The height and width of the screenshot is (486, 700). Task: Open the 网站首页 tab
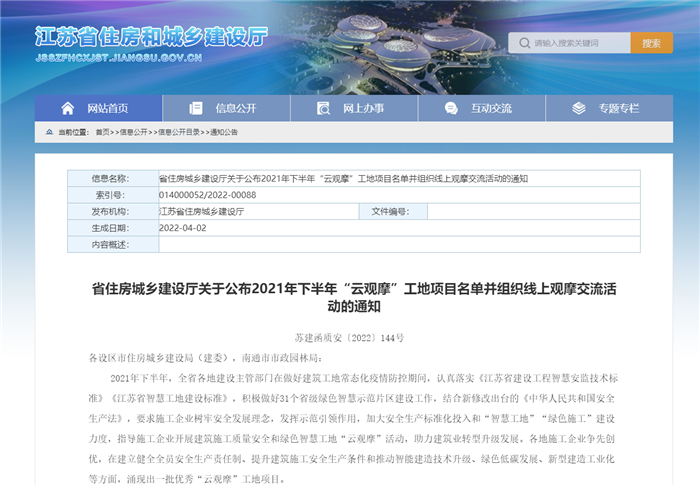click(98, 108)
